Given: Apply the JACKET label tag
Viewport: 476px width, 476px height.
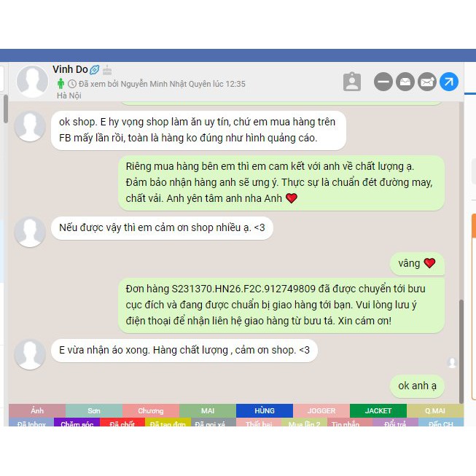Looking at the screenshot, I should [378, 410].
